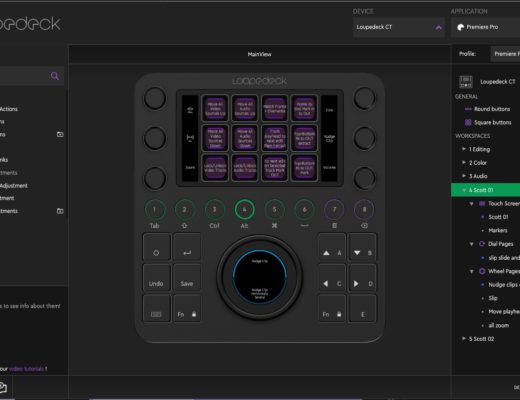
Task: Click the Trim label on the right touch strip
Action: (x=329, y=110)
